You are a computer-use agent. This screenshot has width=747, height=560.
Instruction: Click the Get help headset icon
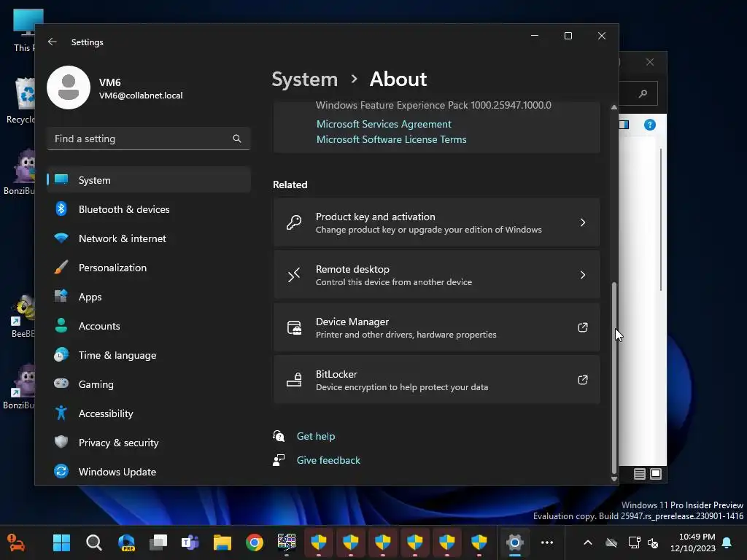click(279, 436)
